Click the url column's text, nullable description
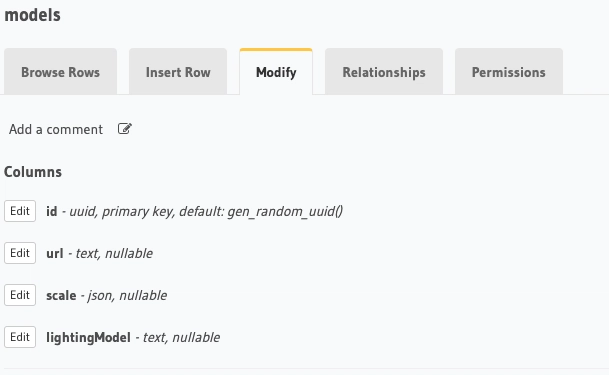Image resolution: width=609 pixels, height=375 pixels. pyautogui.click(x=114, y=253)
